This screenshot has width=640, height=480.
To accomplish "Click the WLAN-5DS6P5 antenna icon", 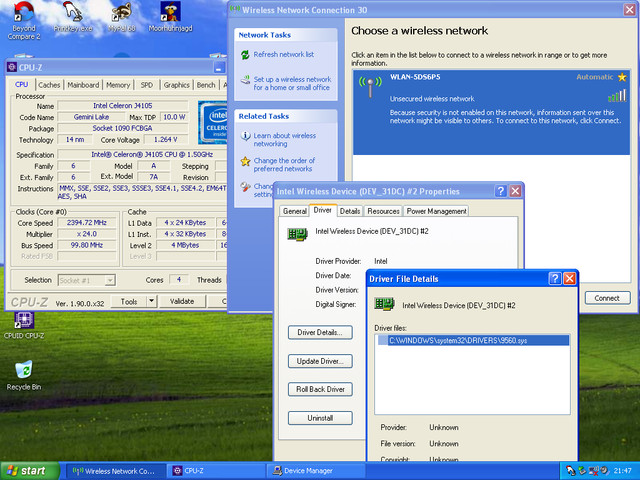I will pyautogui.click(x=370, y=87).
